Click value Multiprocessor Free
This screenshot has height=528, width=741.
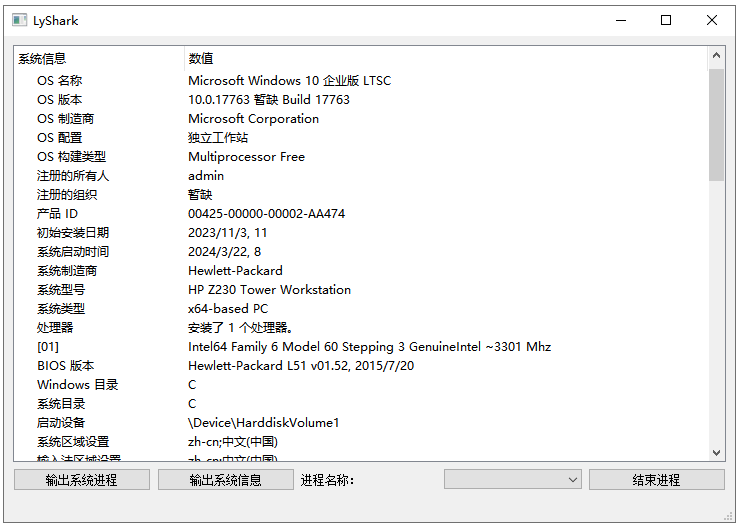point(246,157)
